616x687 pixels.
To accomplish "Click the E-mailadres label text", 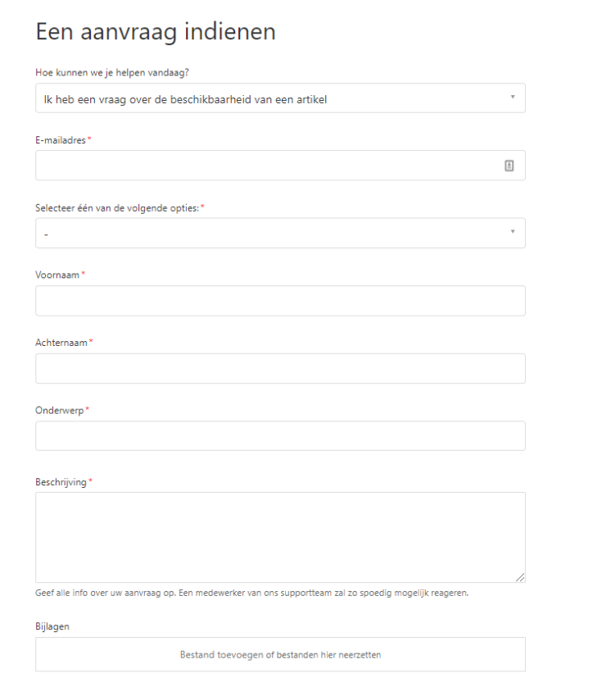I will [61, 140].
